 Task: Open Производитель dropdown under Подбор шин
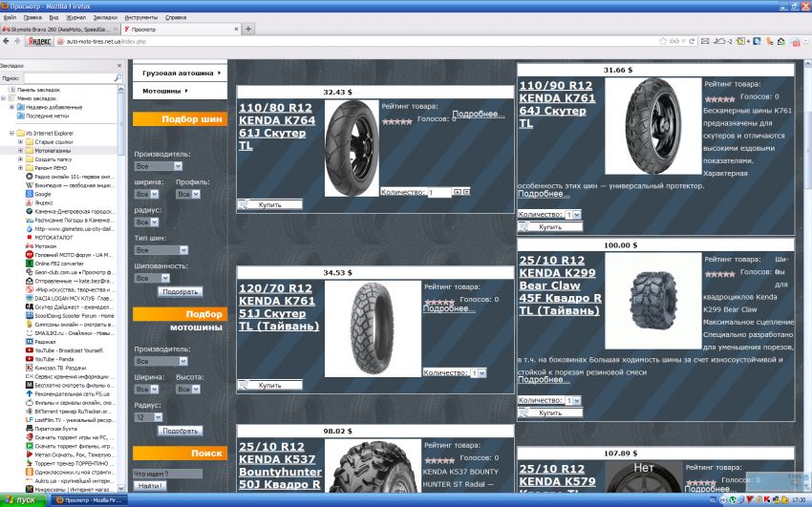158,166
